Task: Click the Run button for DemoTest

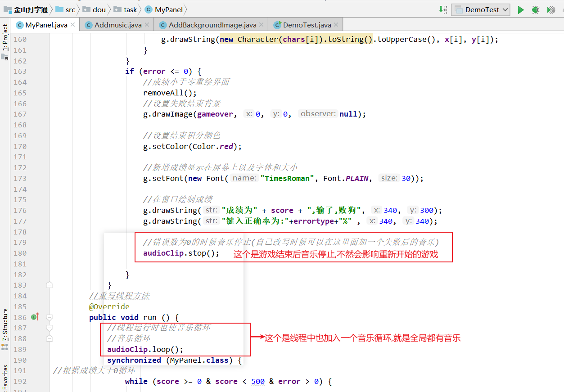Action: 521,9
